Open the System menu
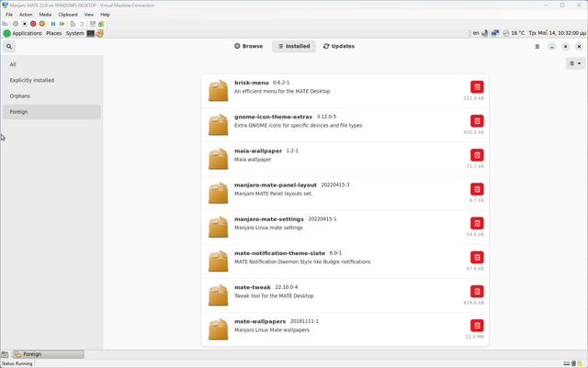 point(75,33)
